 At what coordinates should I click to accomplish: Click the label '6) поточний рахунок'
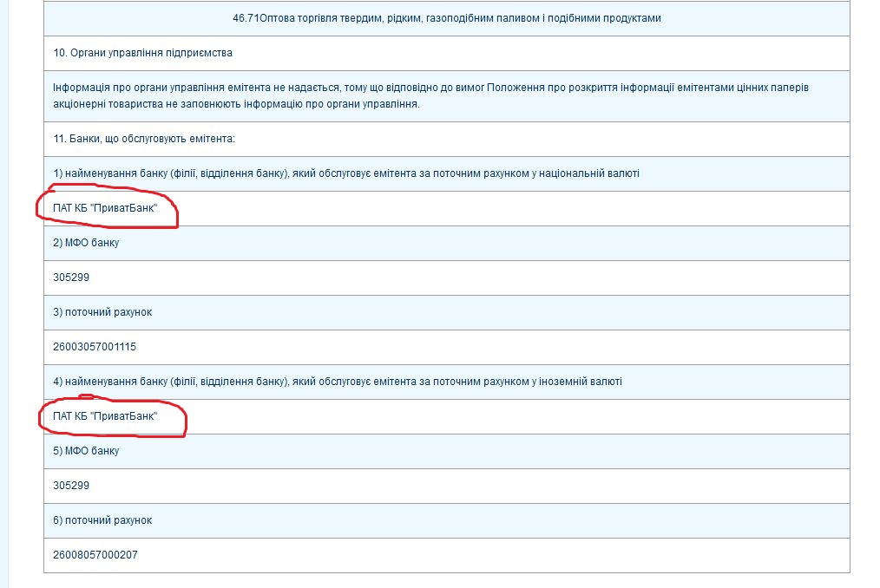(x=102, y=520)
